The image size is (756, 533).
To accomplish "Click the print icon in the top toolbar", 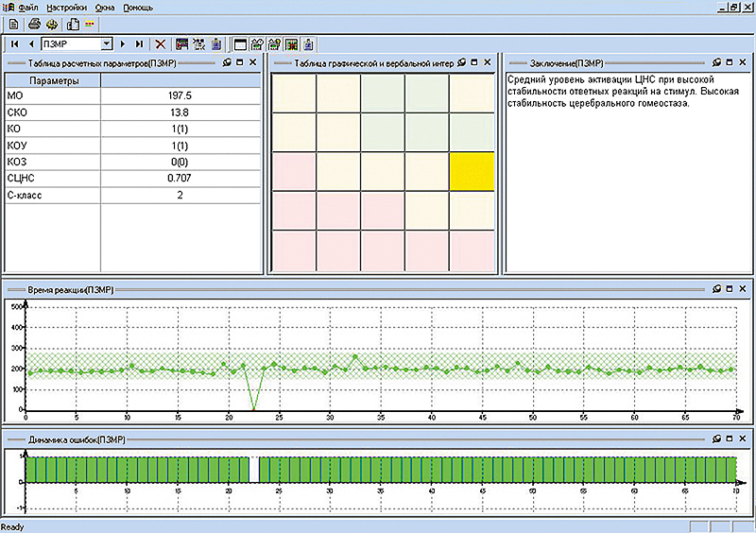I will click(33, 24).
